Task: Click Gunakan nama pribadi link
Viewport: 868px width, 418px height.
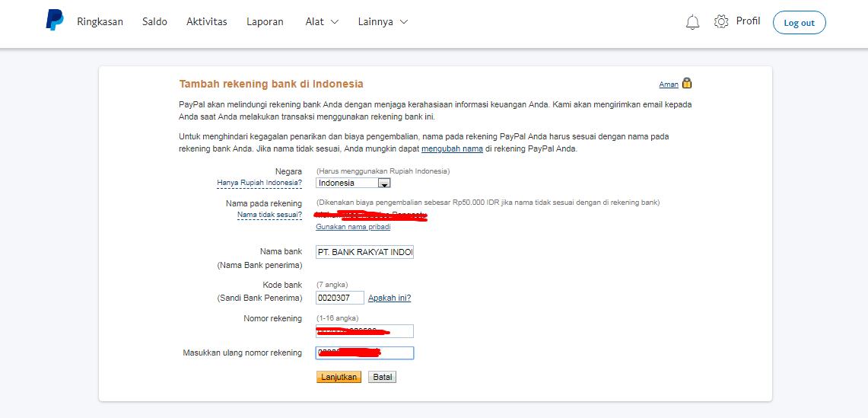Action: coord(353,227)
